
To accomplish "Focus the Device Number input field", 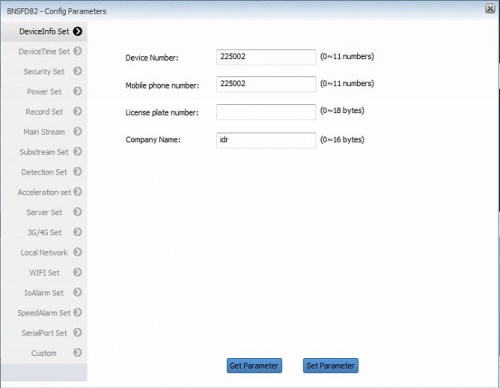I will [x=266, y=57].
